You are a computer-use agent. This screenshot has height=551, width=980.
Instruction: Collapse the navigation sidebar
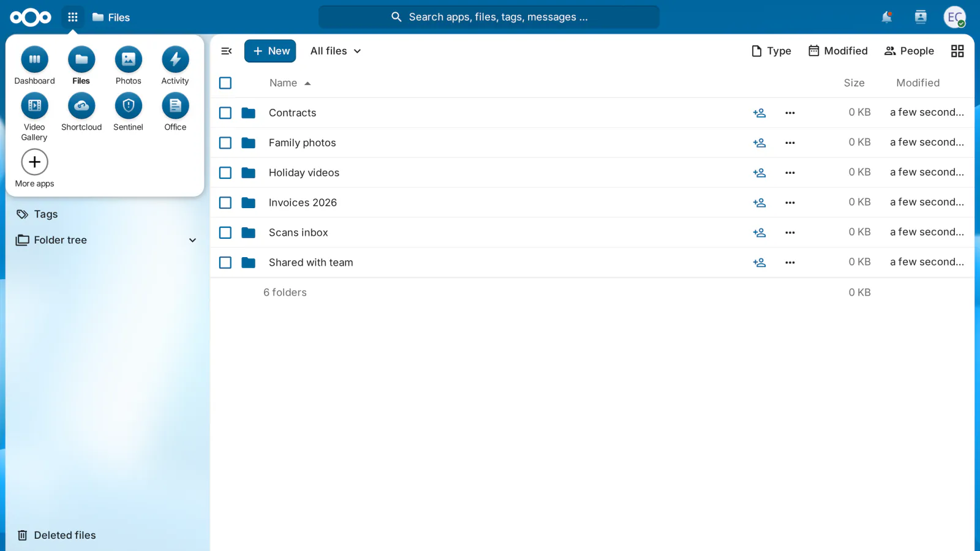click(x=227, y=51)
